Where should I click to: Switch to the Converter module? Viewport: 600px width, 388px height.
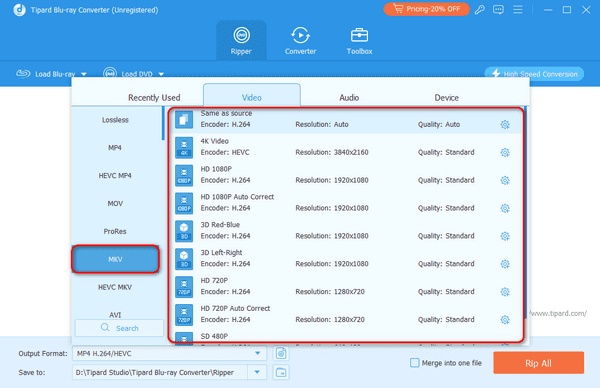(300, 41)
